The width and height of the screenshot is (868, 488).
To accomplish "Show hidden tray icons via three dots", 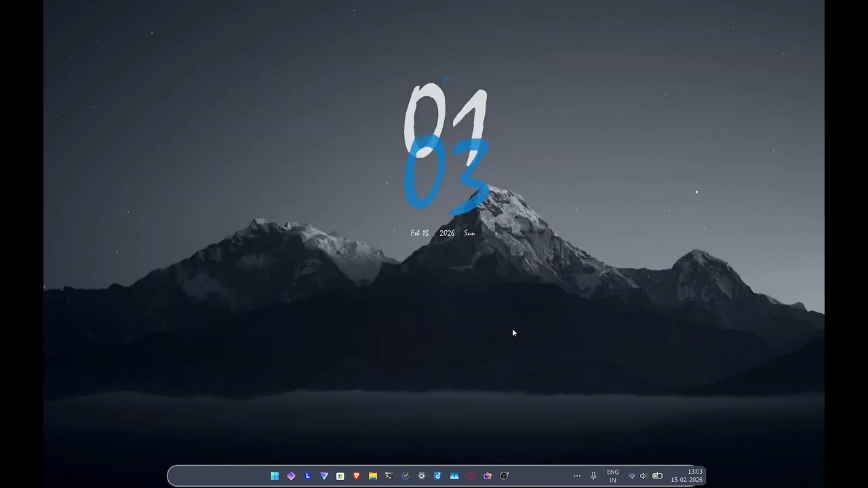I will coord(577,476).
